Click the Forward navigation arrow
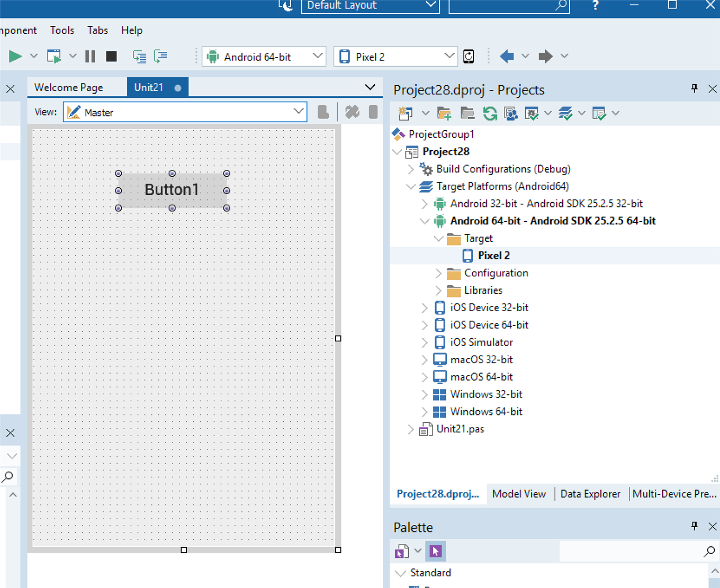720x588 pixels. click(x=545, y=56)
